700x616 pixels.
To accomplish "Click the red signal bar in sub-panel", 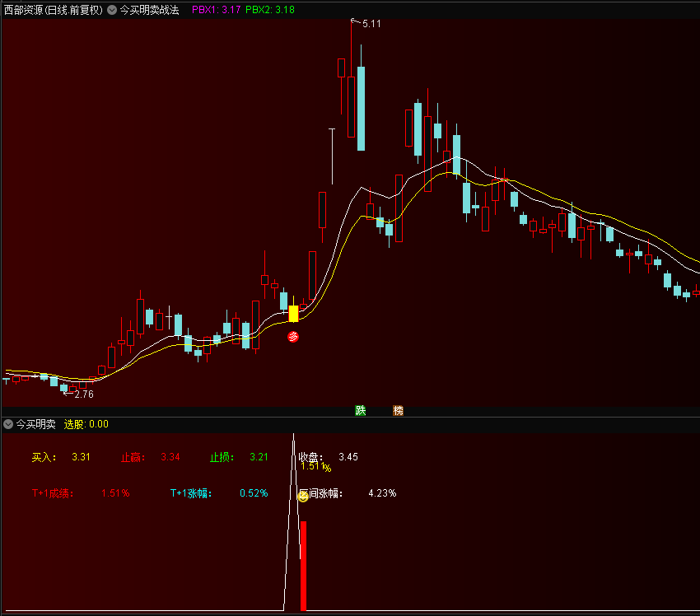I will pyautogui.click(x=303, y=566).
